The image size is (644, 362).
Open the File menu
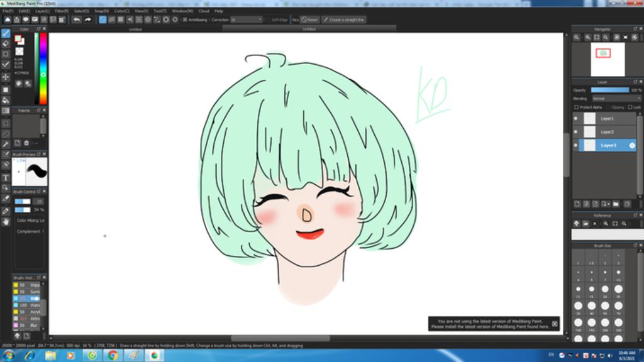(x=8, y=11)
